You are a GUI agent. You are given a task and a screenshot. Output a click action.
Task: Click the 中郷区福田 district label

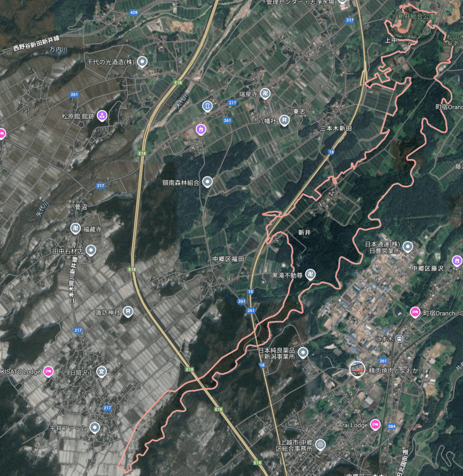click(x=228, y=259)
